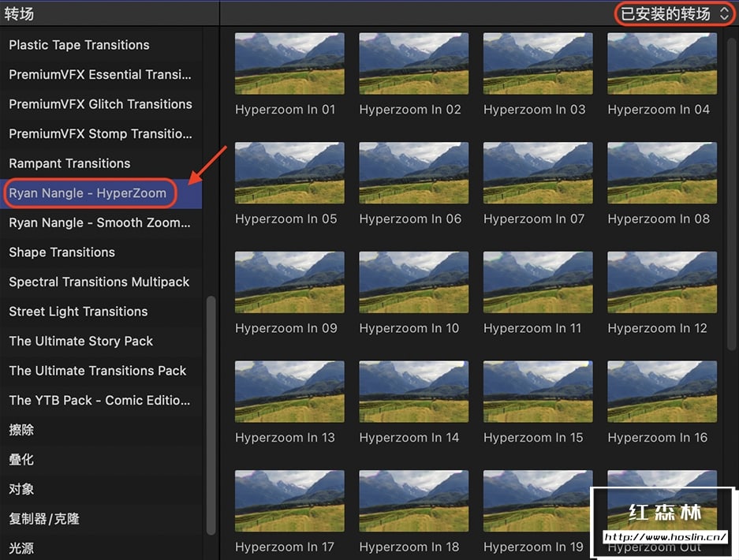
Task: Select Hyperzoom In 07 thumbnail
Action: (x=538, y=173)
